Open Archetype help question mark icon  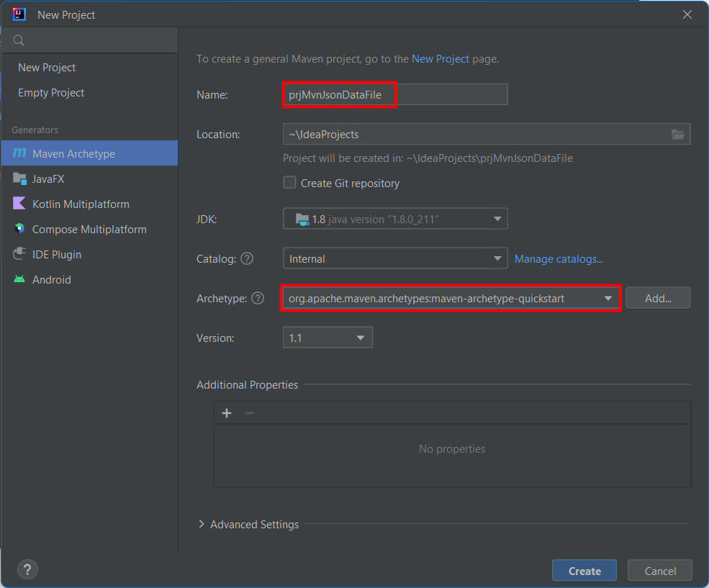[x=258, y=298]
